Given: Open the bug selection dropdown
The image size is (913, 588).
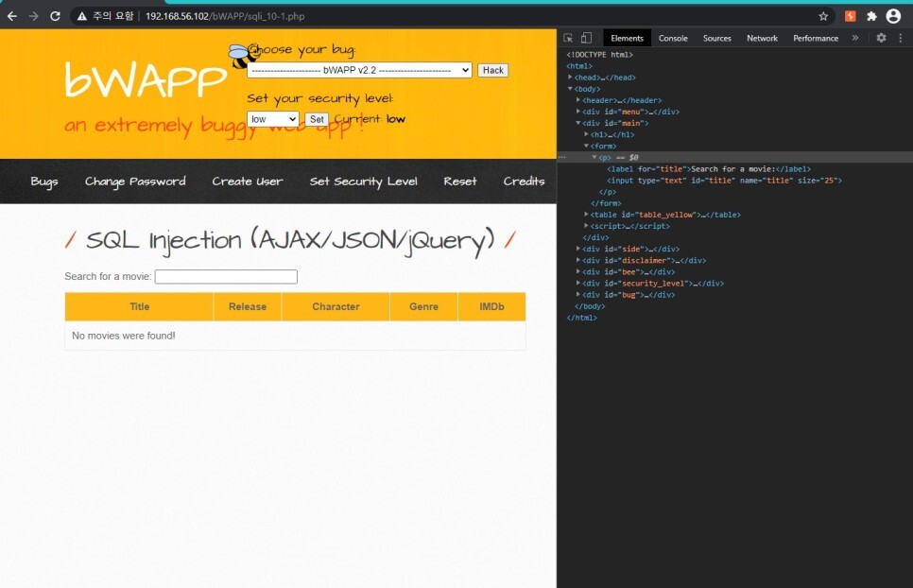Looking at the screenshot, I should tap(359, 70).
